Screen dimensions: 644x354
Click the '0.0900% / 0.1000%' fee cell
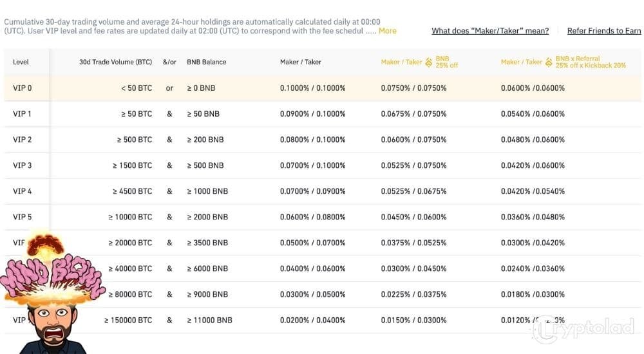(x=312, y=114)
